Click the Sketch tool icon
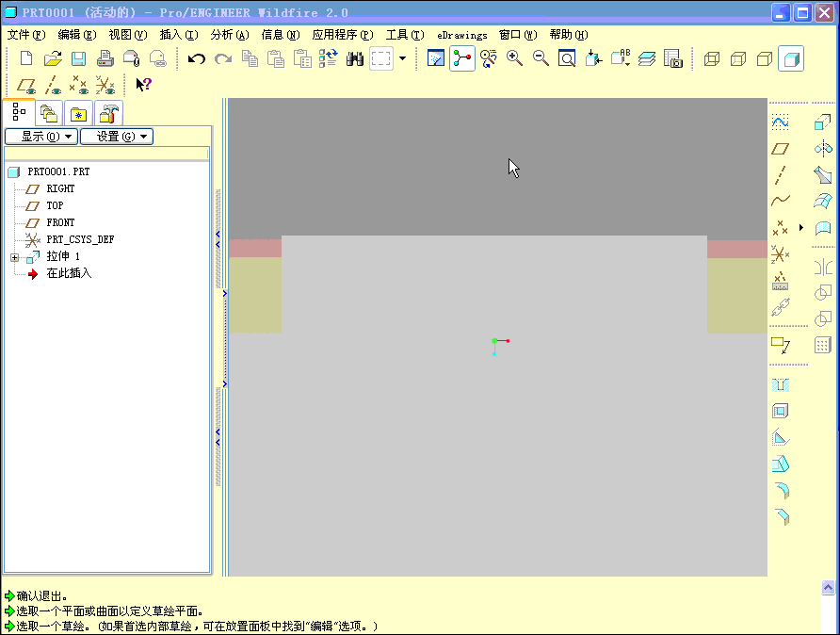Image resolution: width=840 pixels, height=635 pixels. click(781, 122)
